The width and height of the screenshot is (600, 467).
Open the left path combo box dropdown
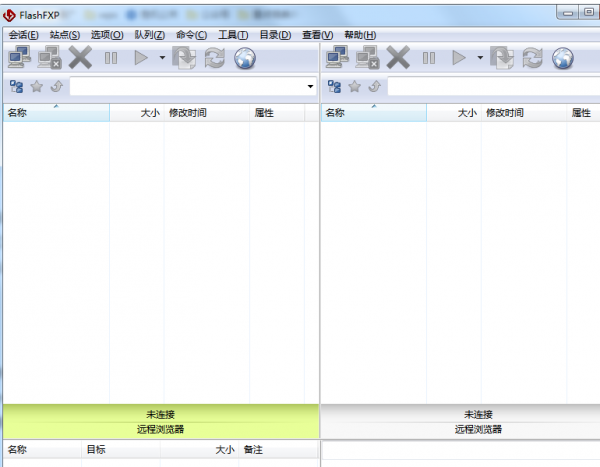pyautogui.click(x=310, y=87)
